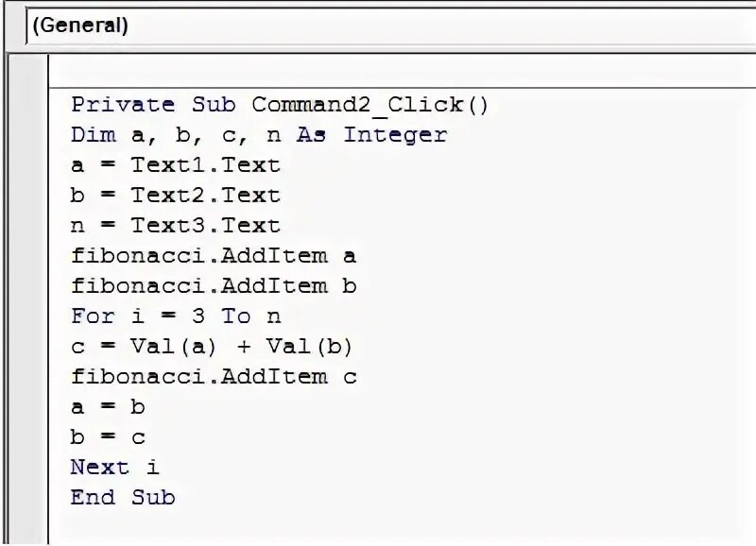Click the line b = Text2.Text
The image size is (756, 546).
176,196
